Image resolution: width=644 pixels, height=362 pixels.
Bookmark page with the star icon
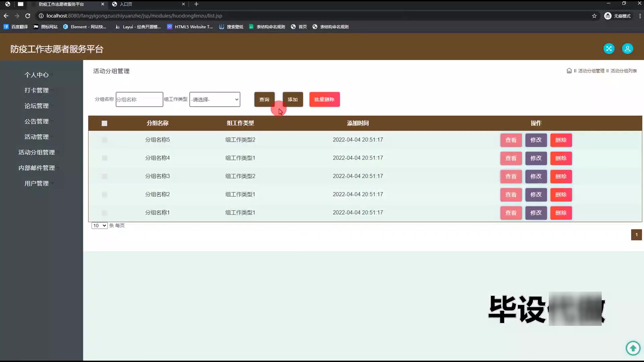(594, 16)
